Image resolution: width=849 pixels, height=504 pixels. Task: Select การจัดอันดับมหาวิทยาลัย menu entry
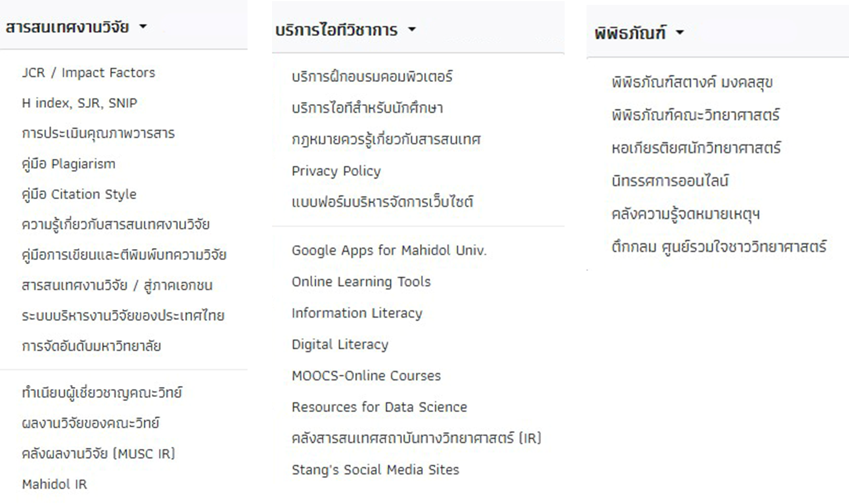point(91,346)
